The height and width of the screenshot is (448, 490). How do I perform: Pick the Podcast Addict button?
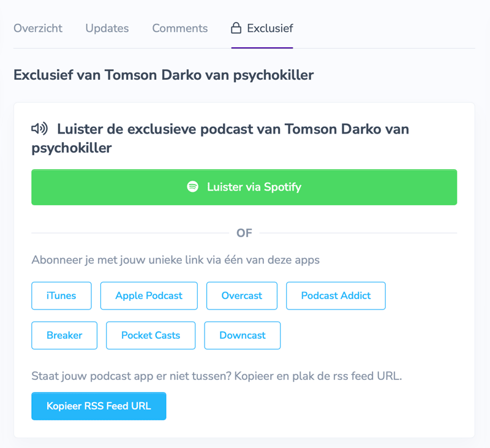[336, 296]
